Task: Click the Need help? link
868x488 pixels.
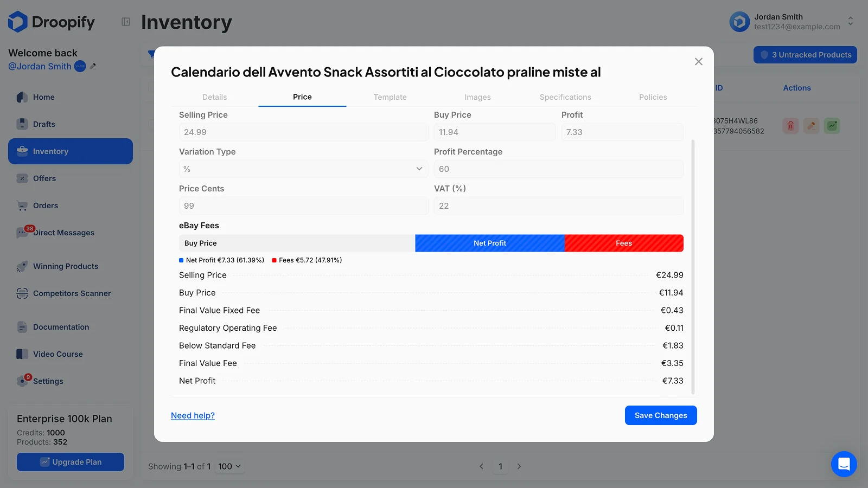Action: pos(193,415)
